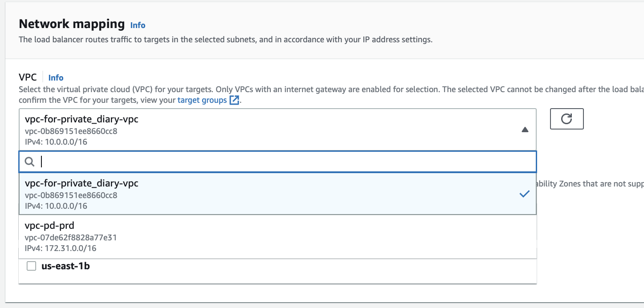Check the us-east-1b checkbox
644x308 pixels.
click(31, 266)
